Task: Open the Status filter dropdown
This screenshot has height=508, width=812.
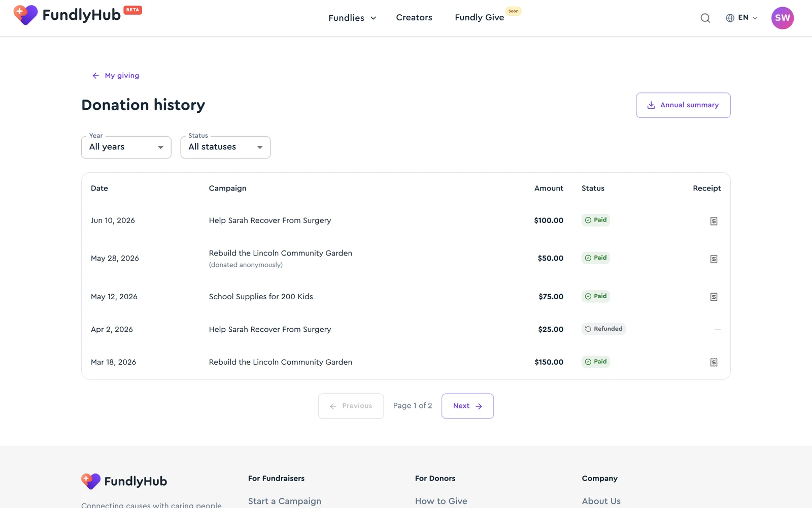Action: (x=225, y=147)
